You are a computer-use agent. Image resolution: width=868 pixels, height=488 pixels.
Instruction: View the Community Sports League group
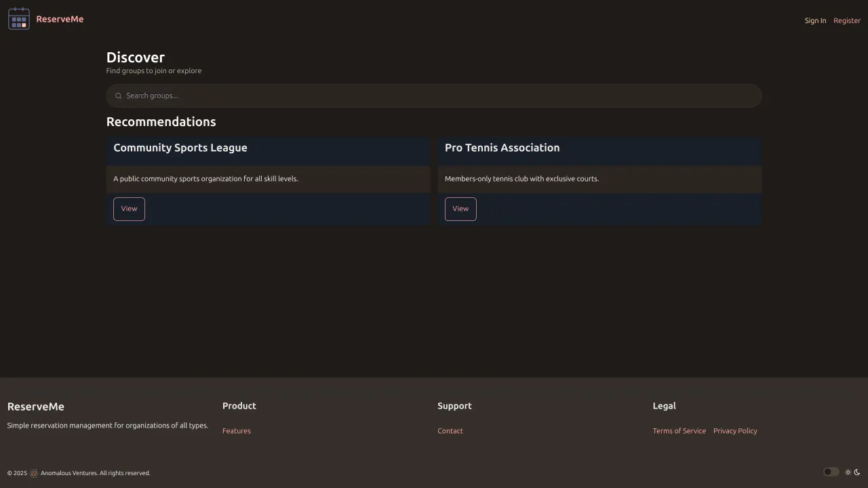point(129,209)
